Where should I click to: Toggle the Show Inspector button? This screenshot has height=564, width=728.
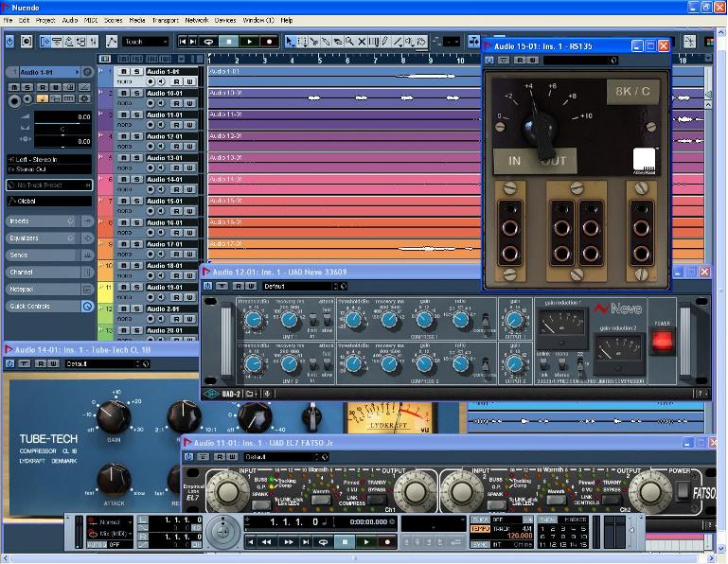tap(45, 42)
